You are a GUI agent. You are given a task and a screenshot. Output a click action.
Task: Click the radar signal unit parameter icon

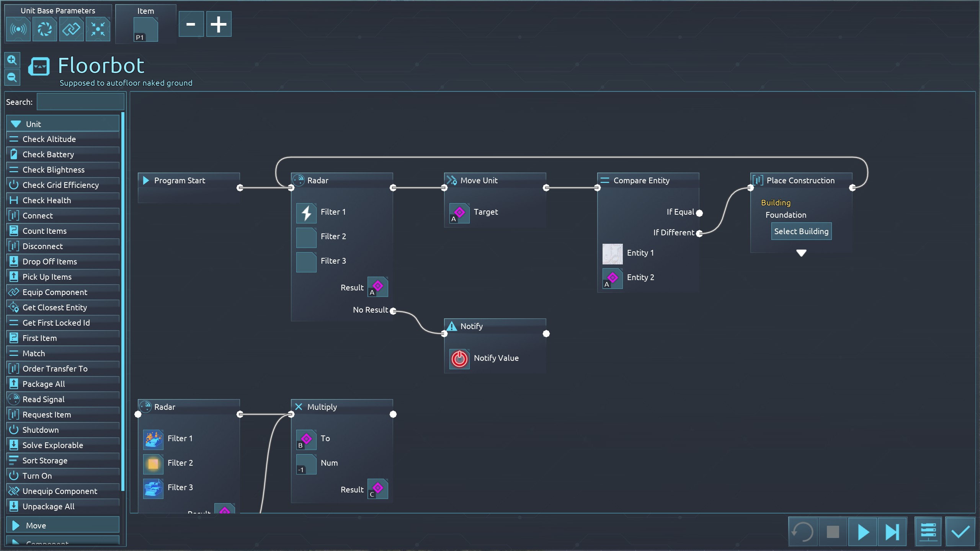click(x=18, y=29)
